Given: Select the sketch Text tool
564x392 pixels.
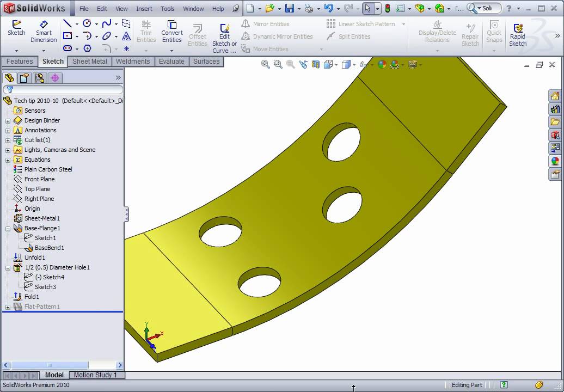Looking at the screenshot, I should (x=126, y=36).
